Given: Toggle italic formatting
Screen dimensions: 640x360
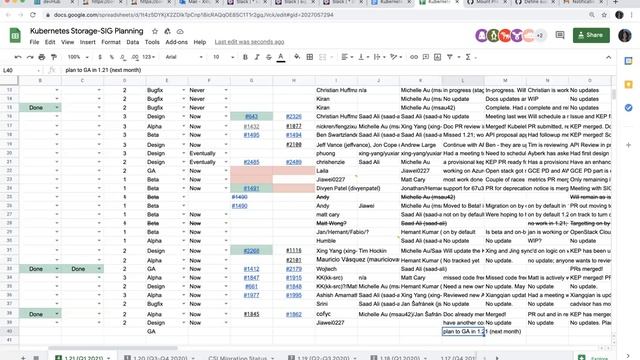Looking at the screenshot, I should 257,57.
